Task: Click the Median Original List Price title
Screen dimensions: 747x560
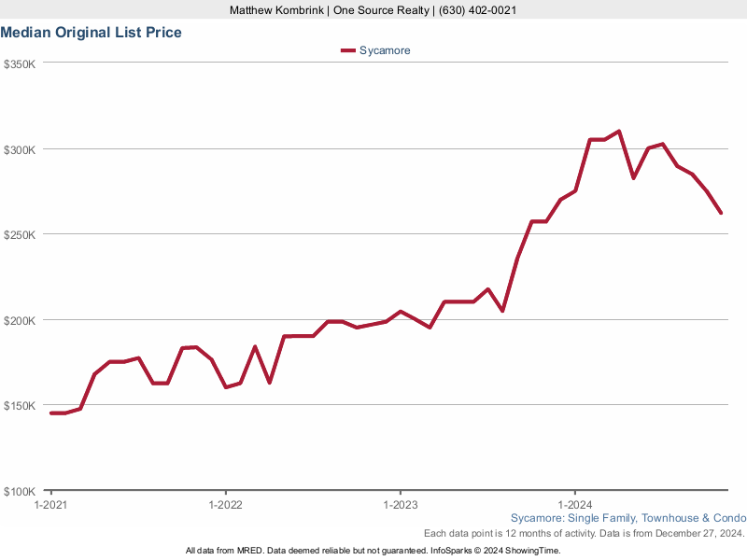Action: (x=92, y=33)
